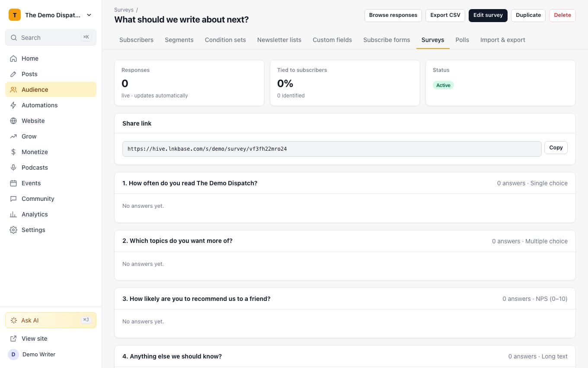Click the "Tied to subscribers" card label

302,70
